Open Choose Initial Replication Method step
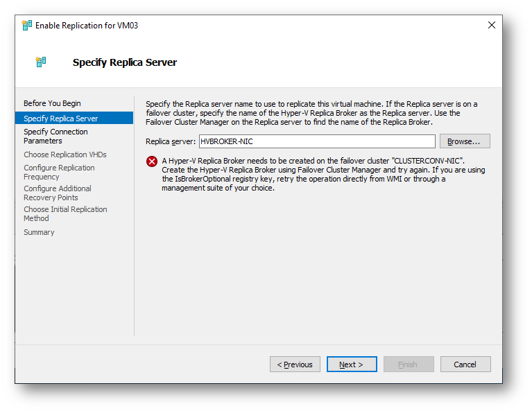Image resolution: width=532 pixels, height=413 pixels. pyautogui.click(x=65, y=214)
